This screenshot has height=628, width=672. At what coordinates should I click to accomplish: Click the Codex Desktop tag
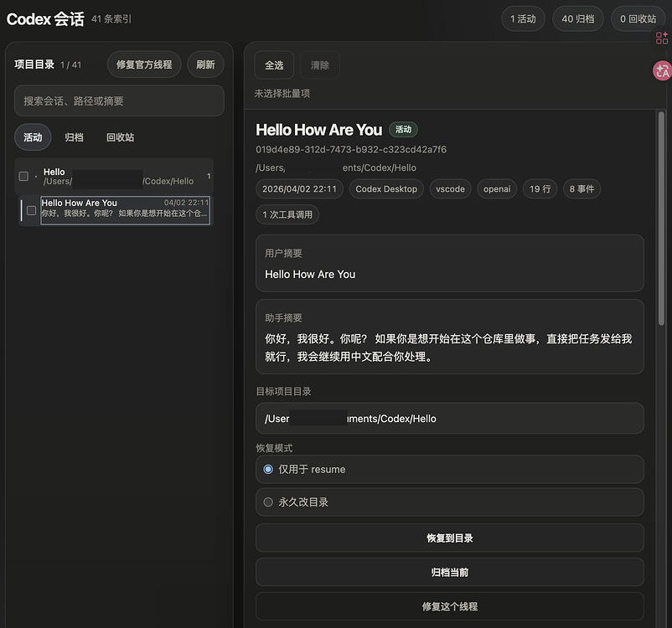tap(386, 189)
